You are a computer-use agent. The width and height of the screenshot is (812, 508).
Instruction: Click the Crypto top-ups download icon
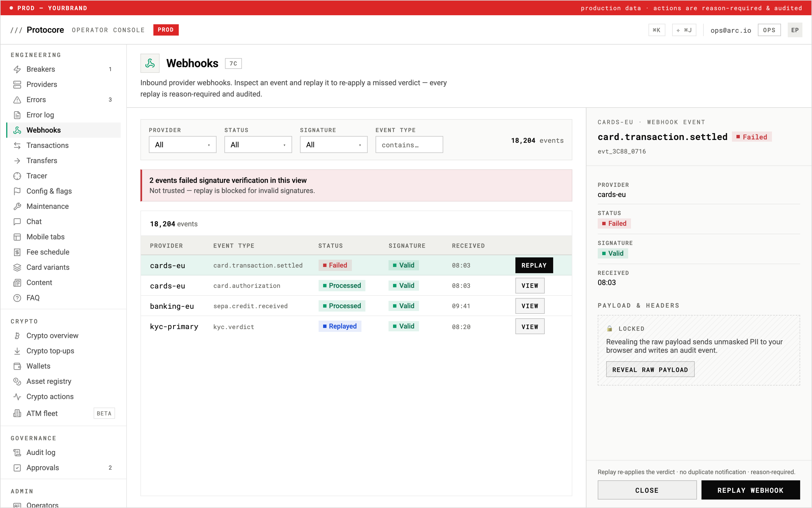pyautogui.click(x=17, y=351)
